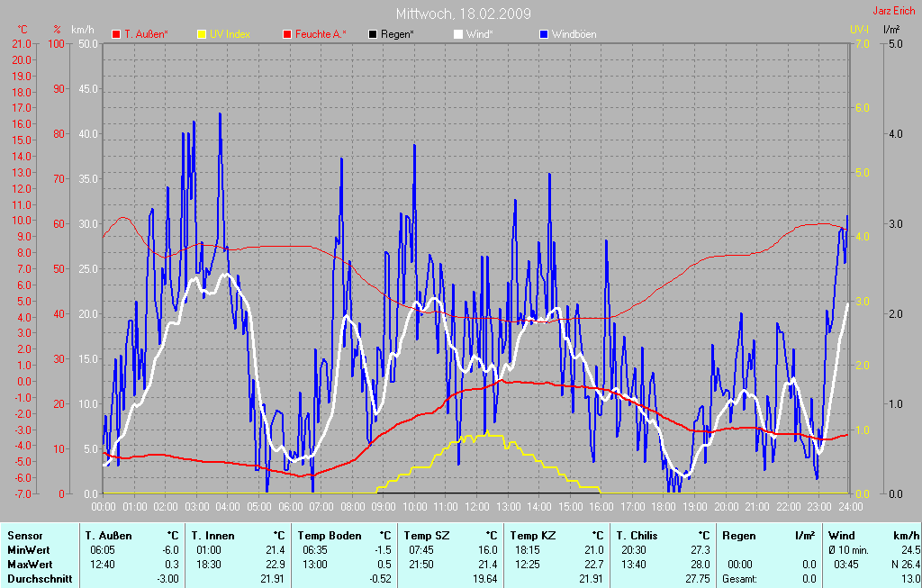
Task: Click the '28.0' T. Chilis maximum value
Action: point(700,565)
